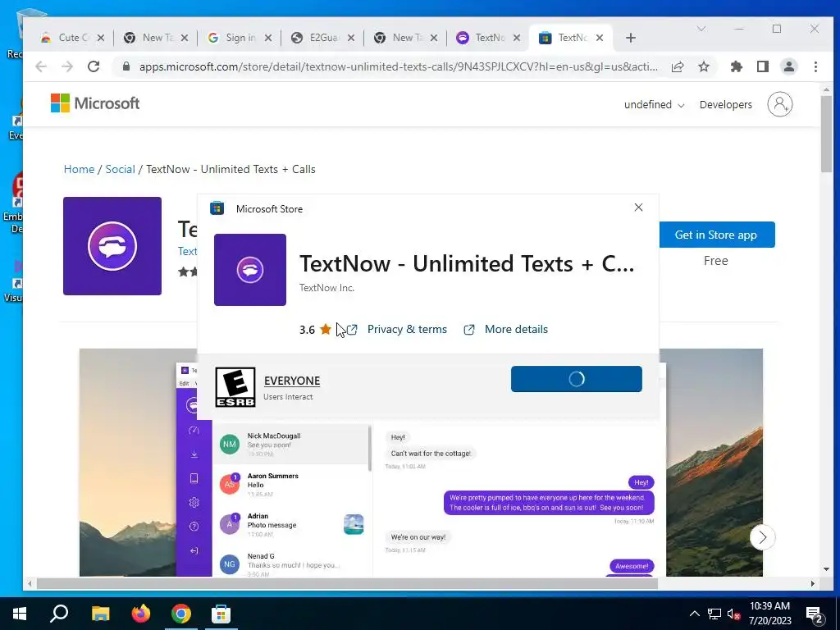Reload the current page

(94, 66)
